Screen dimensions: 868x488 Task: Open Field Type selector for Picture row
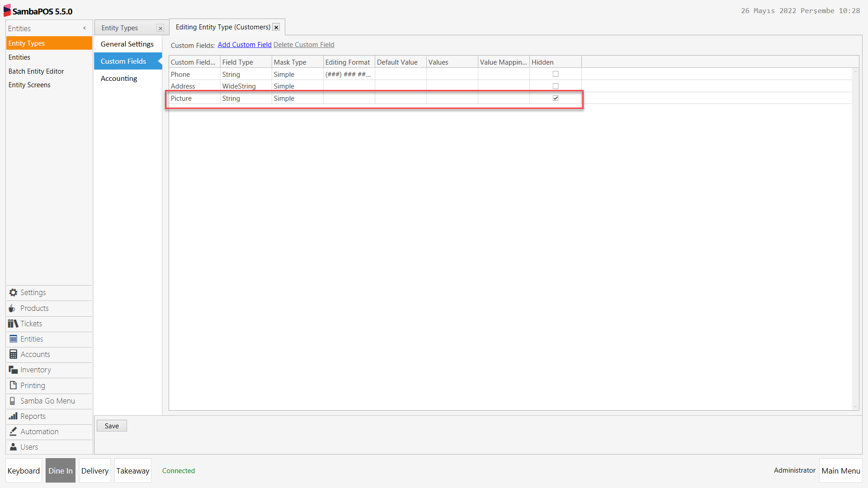pyautogui.click(x=245, y=98)
